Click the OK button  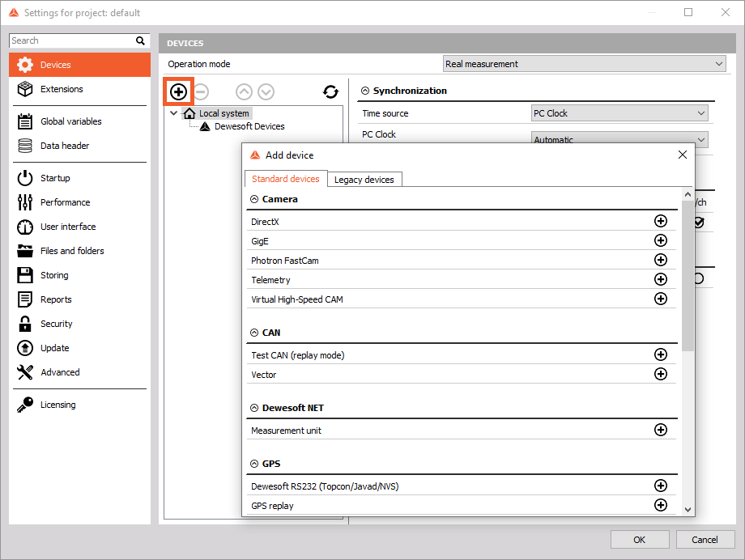pos(640,540)
